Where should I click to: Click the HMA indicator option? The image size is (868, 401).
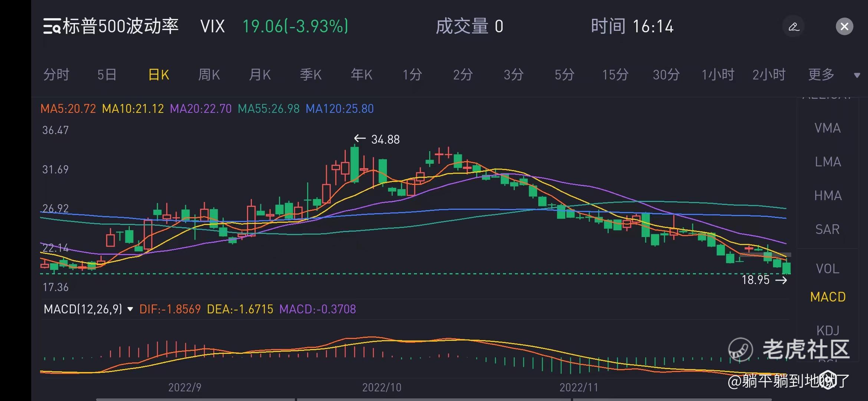click(x=828, y=196)
